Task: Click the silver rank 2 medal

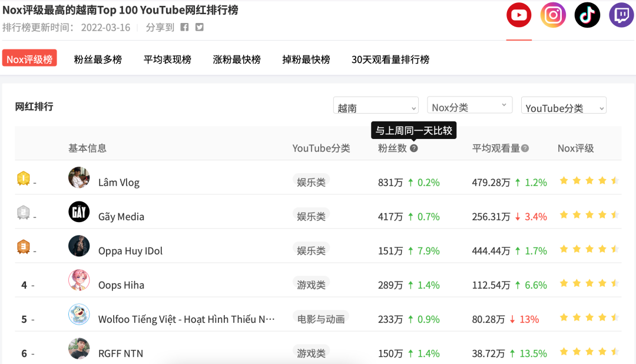Action: (24, 212)
